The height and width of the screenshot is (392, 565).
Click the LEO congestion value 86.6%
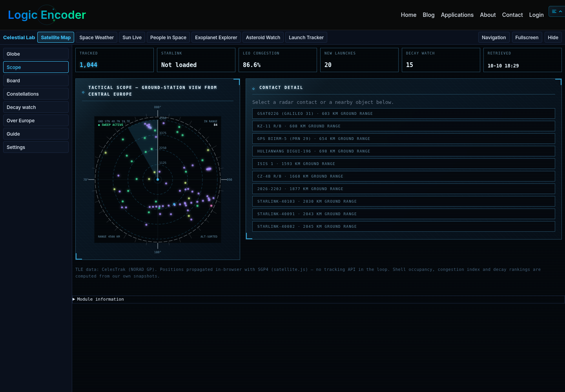pos(252,65)
